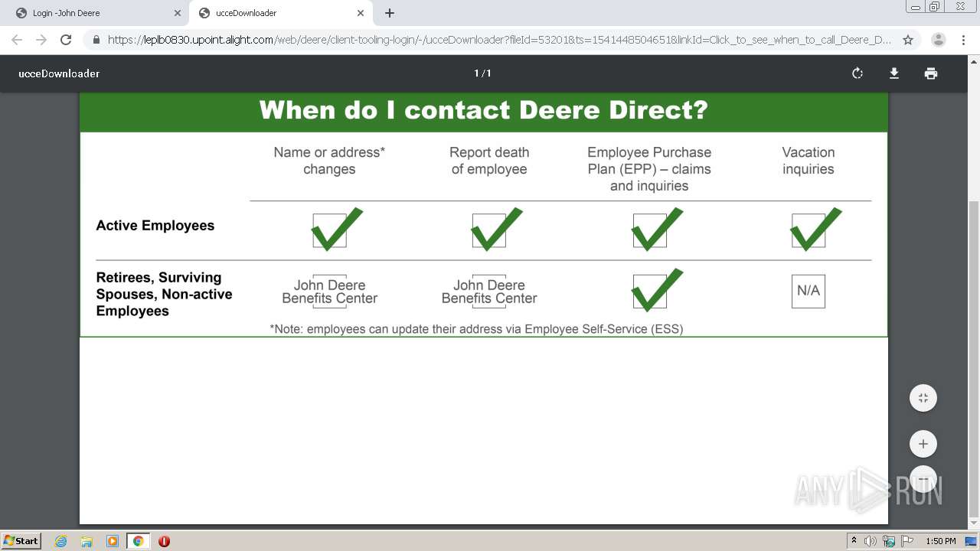
Task: Click the page number indicator 1/1
Action: click(x=482, y=73)
